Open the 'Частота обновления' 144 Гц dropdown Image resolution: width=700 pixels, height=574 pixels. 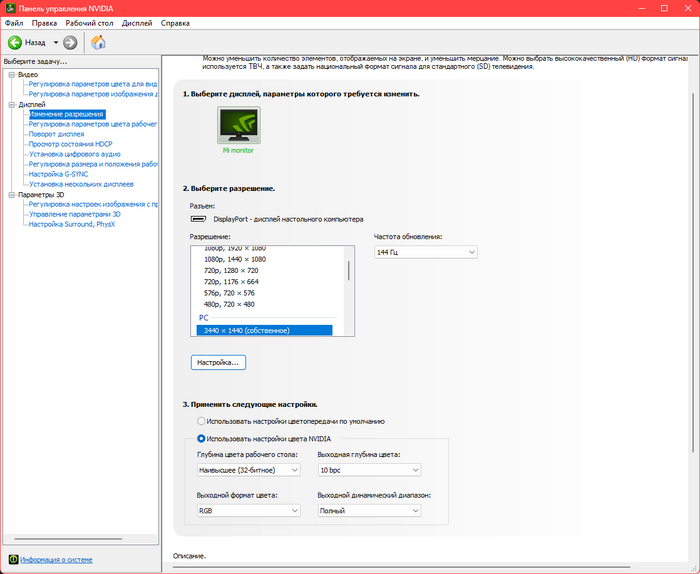(x=425, y=253)
